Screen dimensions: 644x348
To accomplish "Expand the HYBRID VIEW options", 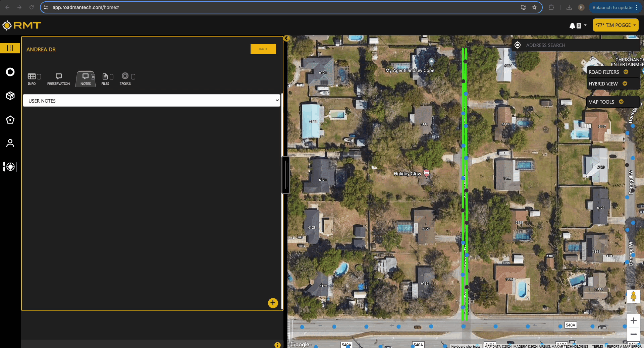I will point(607,84).
